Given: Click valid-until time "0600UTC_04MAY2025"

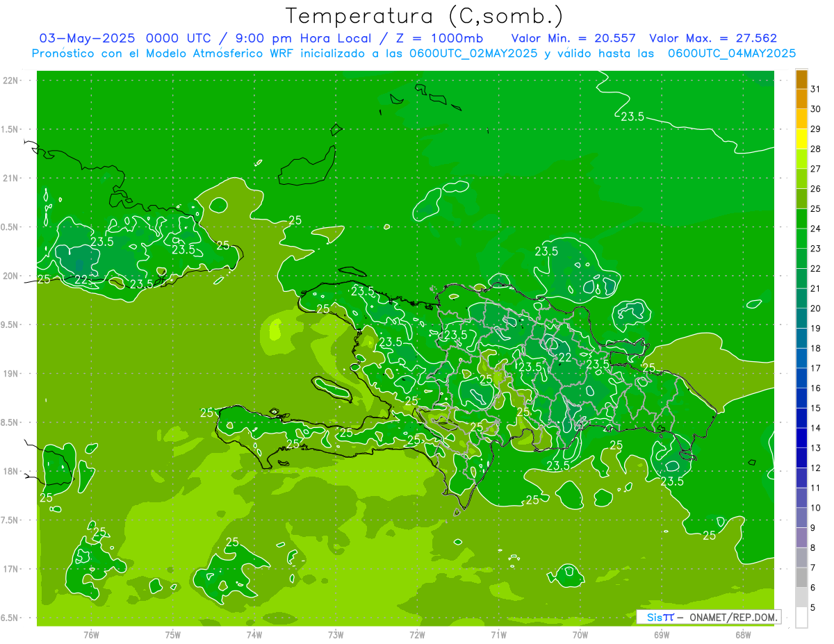Looking at the screenshot, I should 731,53.
